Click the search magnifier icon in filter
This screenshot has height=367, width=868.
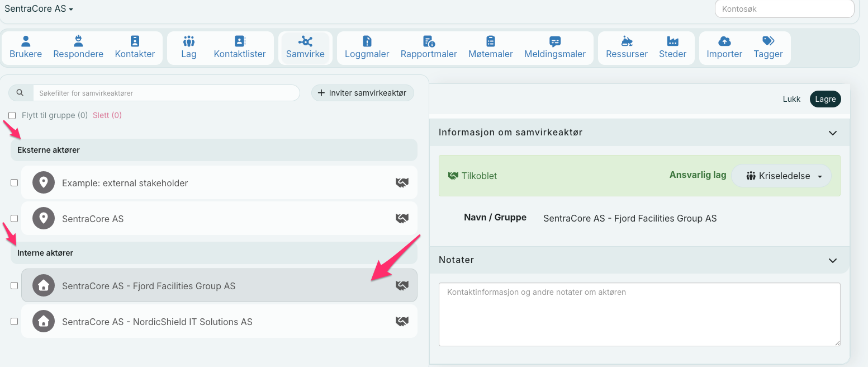click(20, 93)
